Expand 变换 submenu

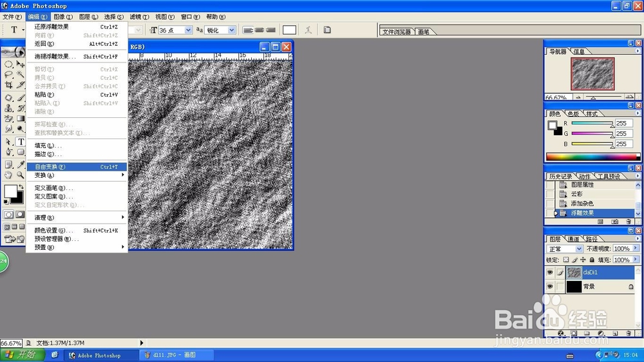pos(77,175)
